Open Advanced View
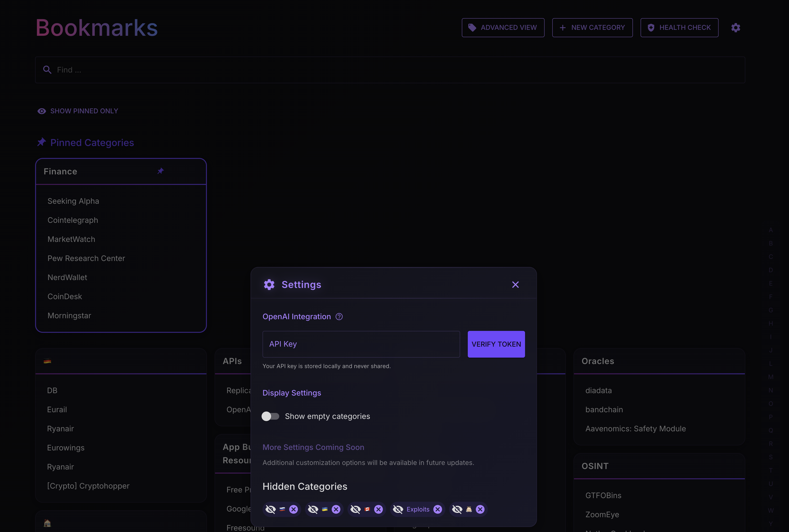The image size is (789, 532). 503,27
